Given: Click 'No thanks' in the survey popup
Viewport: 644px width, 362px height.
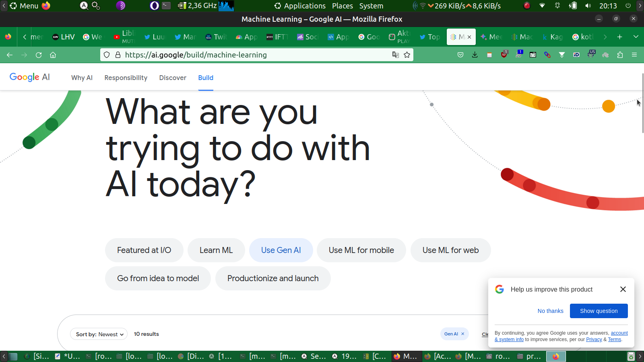Looking at the screenshot, I should (550, 311).
